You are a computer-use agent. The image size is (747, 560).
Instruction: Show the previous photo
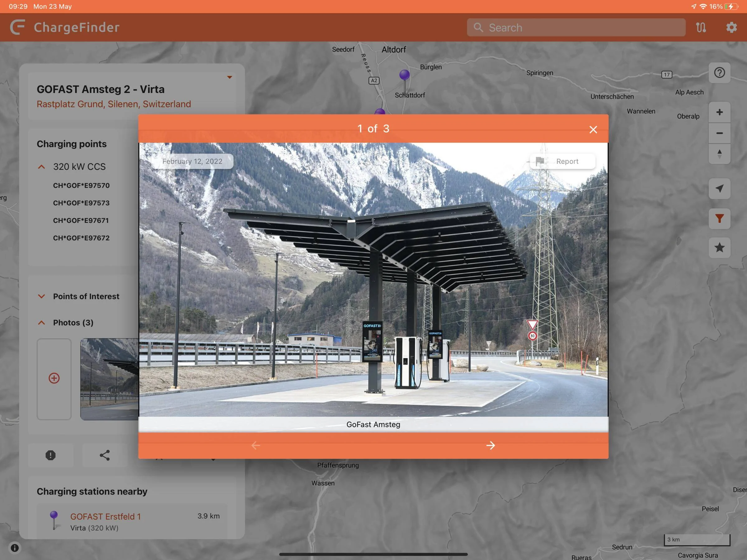click(x=256, y=446)
